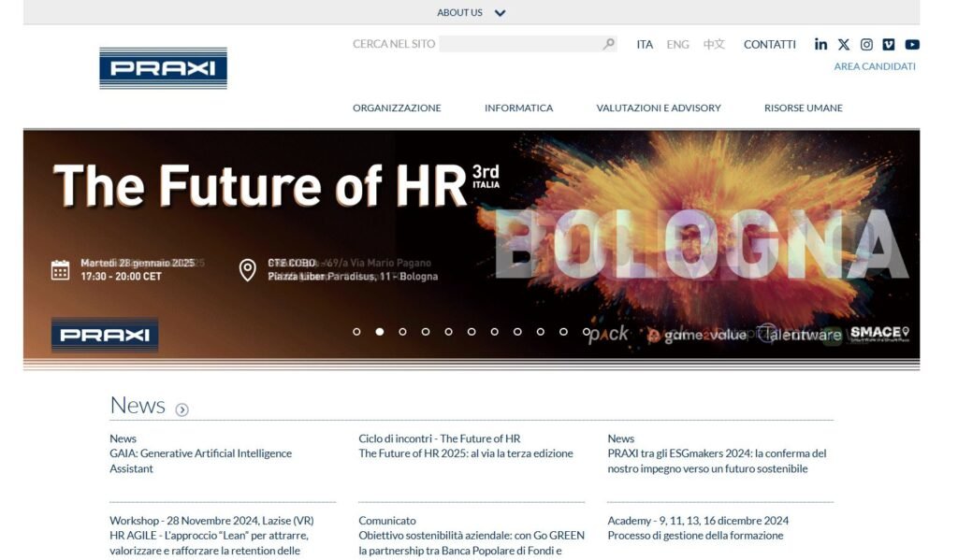This screenshot has height=560, width=958.
Task: Select the second (active) carousel dot
Action: click(380, 332)
